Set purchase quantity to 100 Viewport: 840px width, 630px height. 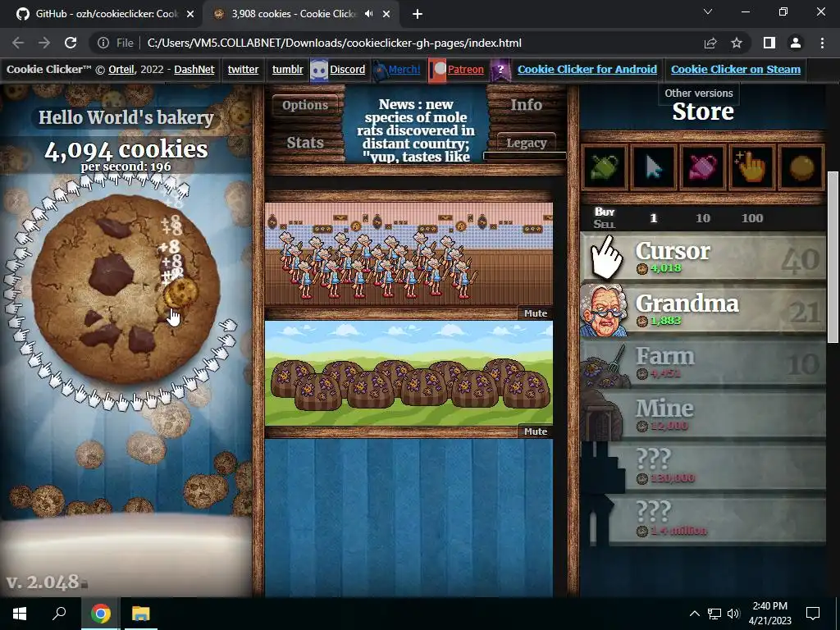pyautogui.click(x=752, y=218)
